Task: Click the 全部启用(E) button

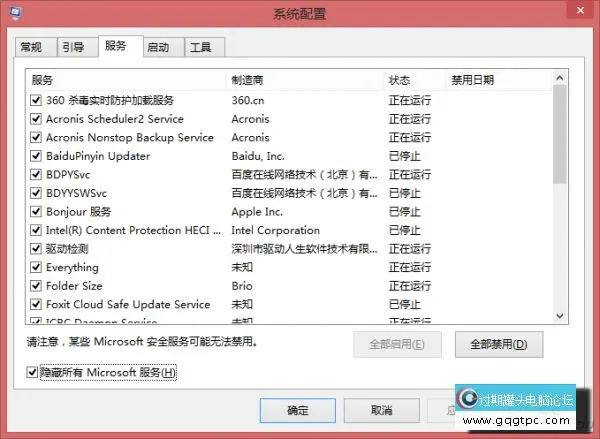Action: coord(397,344)
